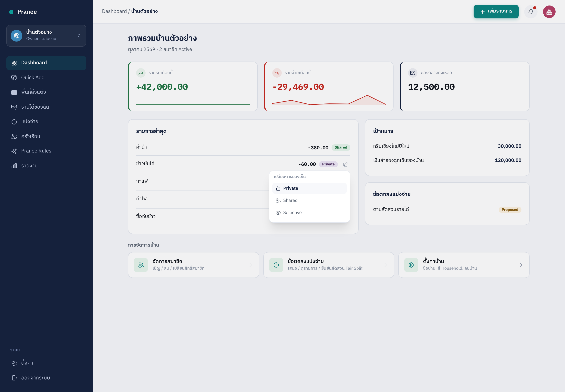Click the Quick Add chat icon
This screenshot has height=392, width=565.
(14, 78)
